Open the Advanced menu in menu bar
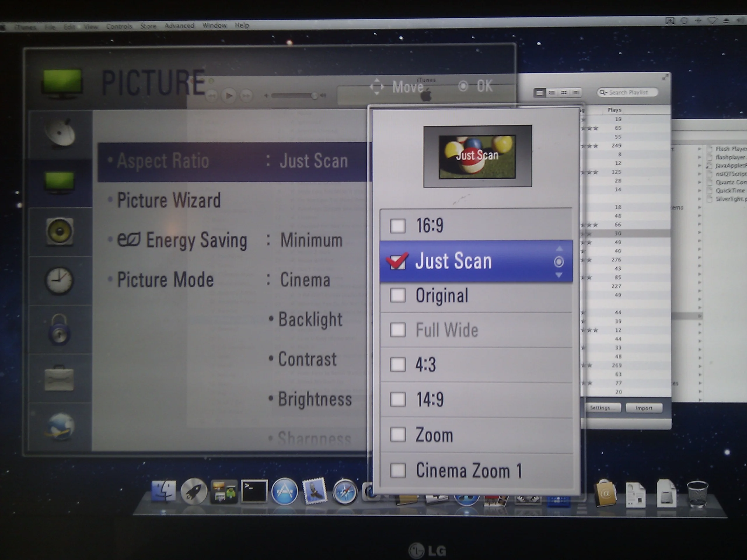 point(179,26)
